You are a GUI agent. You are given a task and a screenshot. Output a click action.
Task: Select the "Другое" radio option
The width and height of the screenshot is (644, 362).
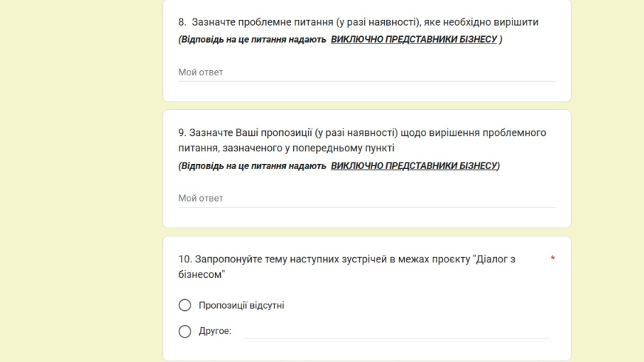tap(185, 331)
